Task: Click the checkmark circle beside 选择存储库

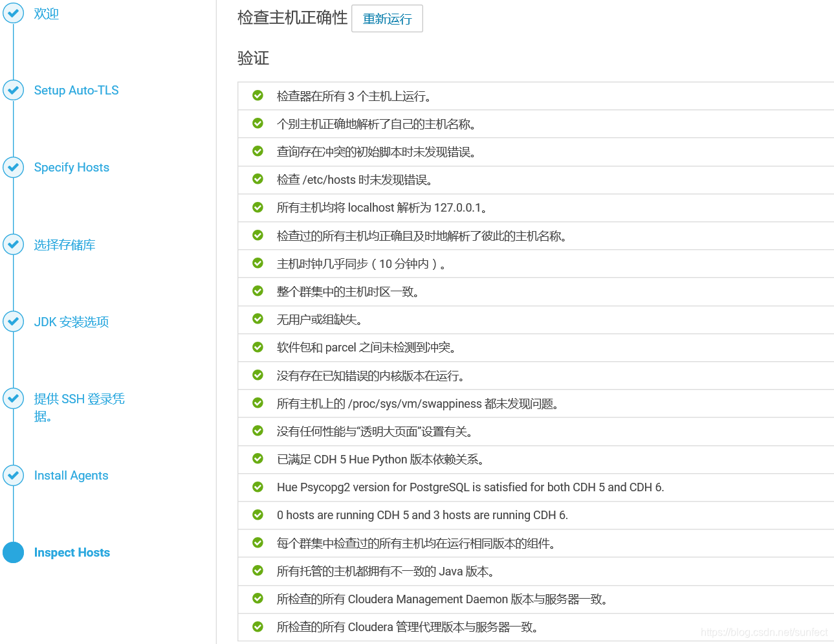Action: pyautogui.click(x=13, y=244)
